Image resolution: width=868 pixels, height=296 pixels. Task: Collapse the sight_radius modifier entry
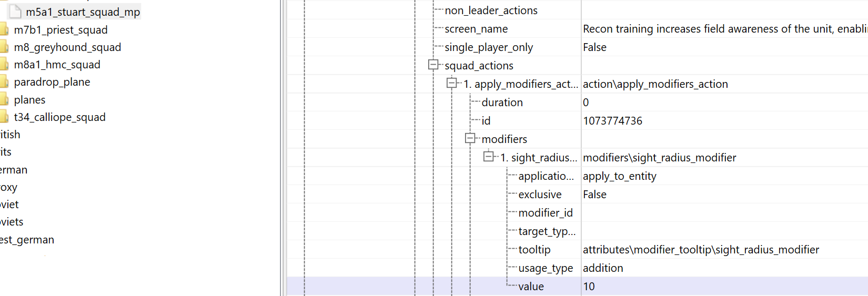click(x=489, y=157)
